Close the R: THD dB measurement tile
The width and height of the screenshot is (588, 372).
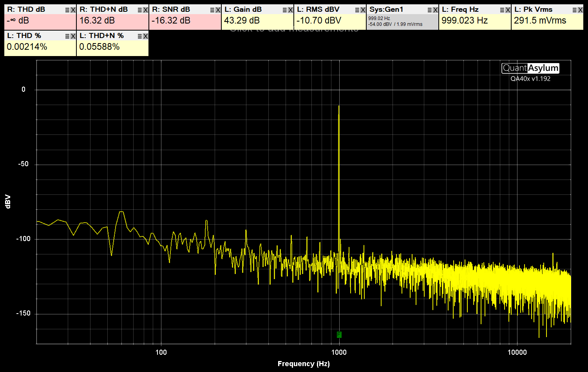click(73, 10)
